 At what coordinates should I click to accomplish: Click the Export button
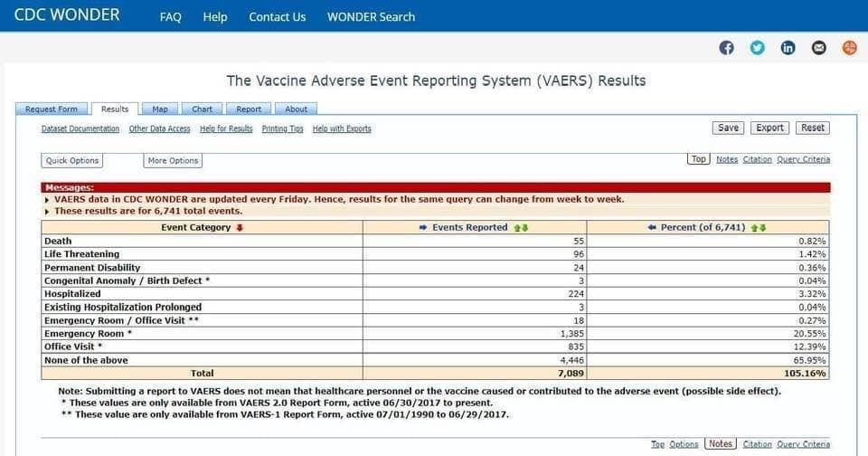point(770,128)
